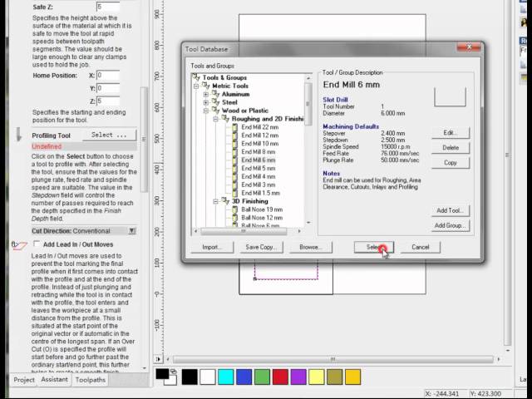The height and width of the screenshot is (399, 532).
Task: Edit the selected End Mill tool
Action: [451, 133]
